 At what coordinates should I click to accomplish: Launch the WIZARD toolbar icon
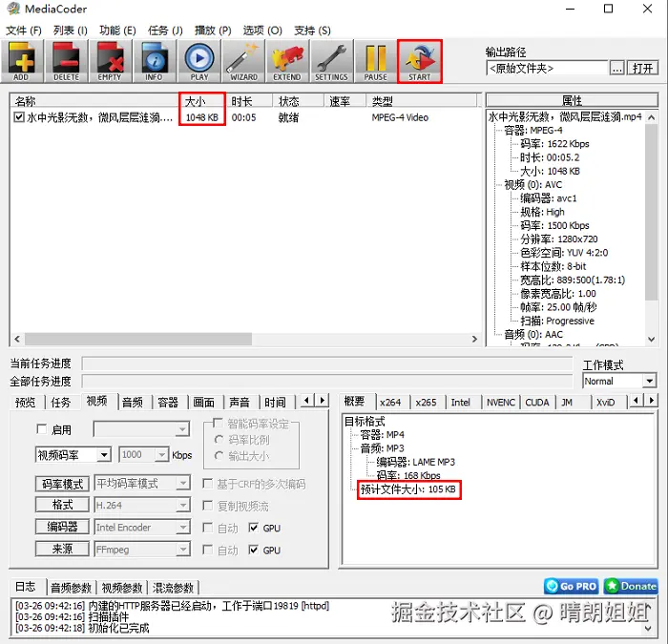[x=243, y=61]
